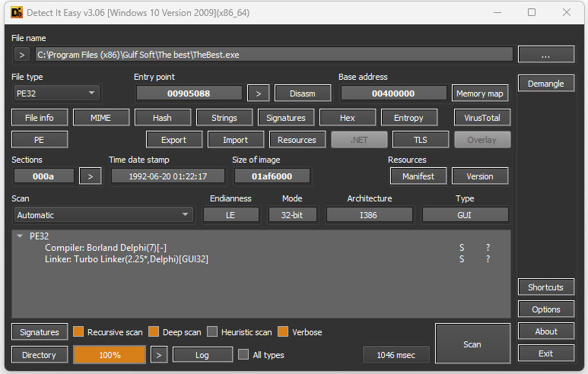Click the Base address value 00400000

coord(393,93)
